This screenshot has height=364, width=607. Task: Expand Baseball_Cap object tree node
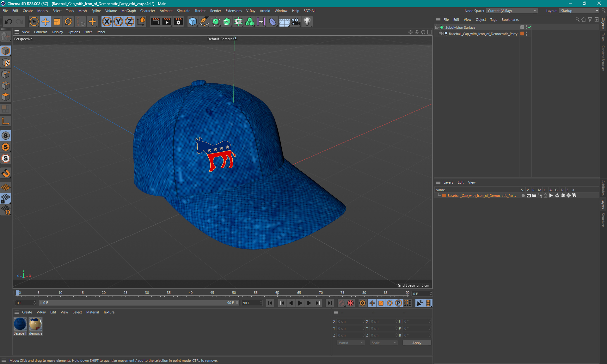click(x=440, y=34)
